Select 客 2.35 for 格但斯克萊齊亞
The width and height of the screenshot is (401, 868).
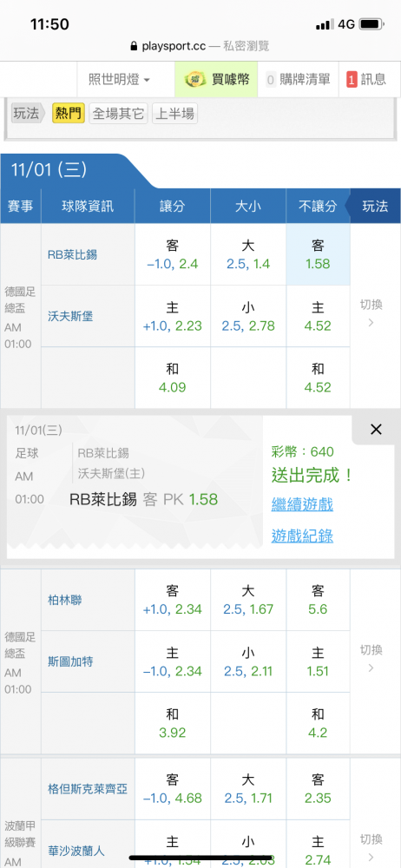tap(318, 789)
